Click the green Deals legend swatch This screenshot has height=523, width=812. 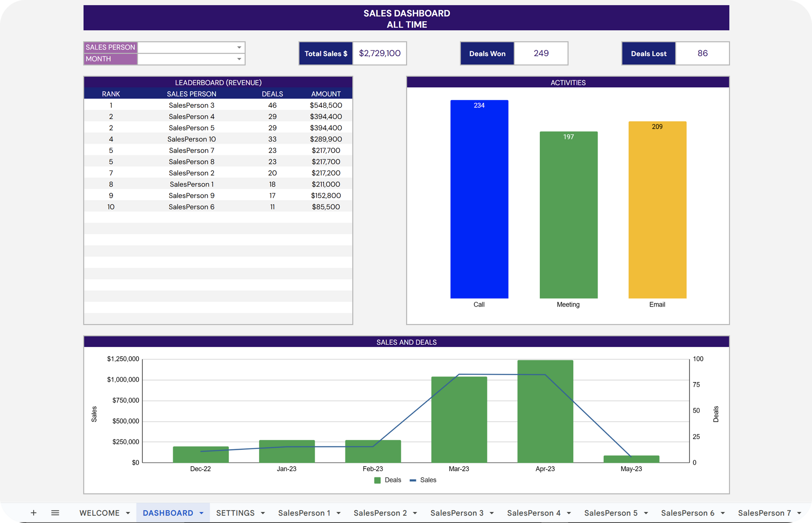[x=377, y=480]
